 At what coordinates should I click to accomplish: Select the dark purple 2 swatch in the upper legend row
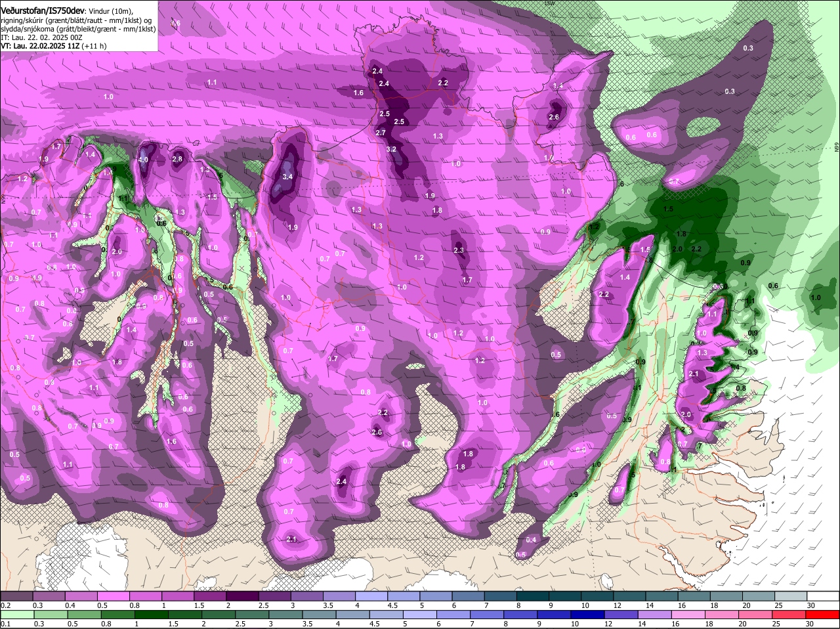[243, 596]
